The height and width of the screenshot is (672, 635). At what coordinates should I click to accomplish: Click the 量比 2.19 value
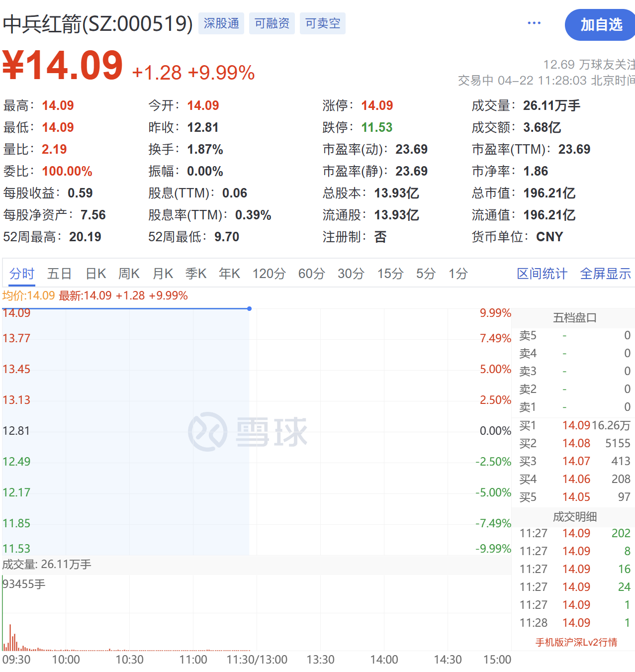coord(54,149)
